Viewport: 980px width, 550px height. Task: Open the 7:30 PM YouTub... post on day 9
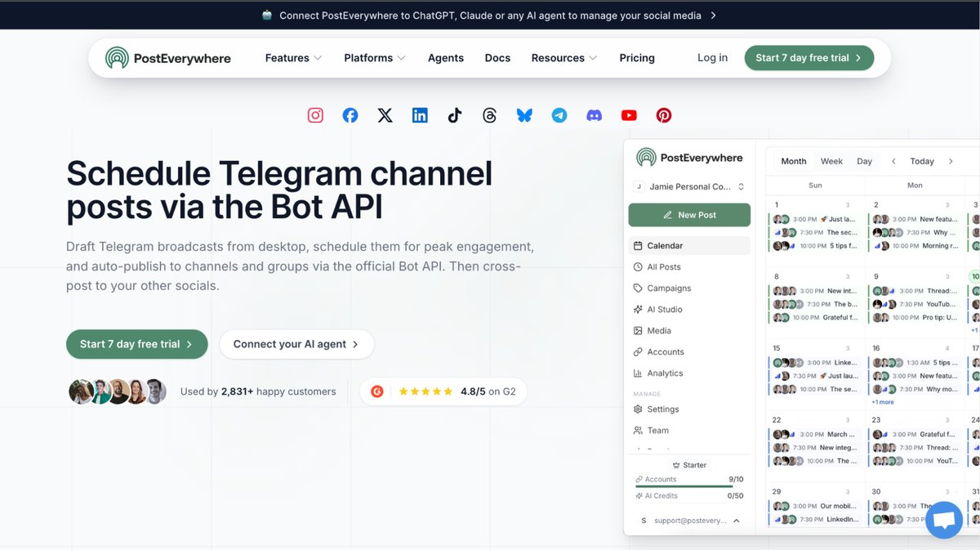[x=915, y=304]
